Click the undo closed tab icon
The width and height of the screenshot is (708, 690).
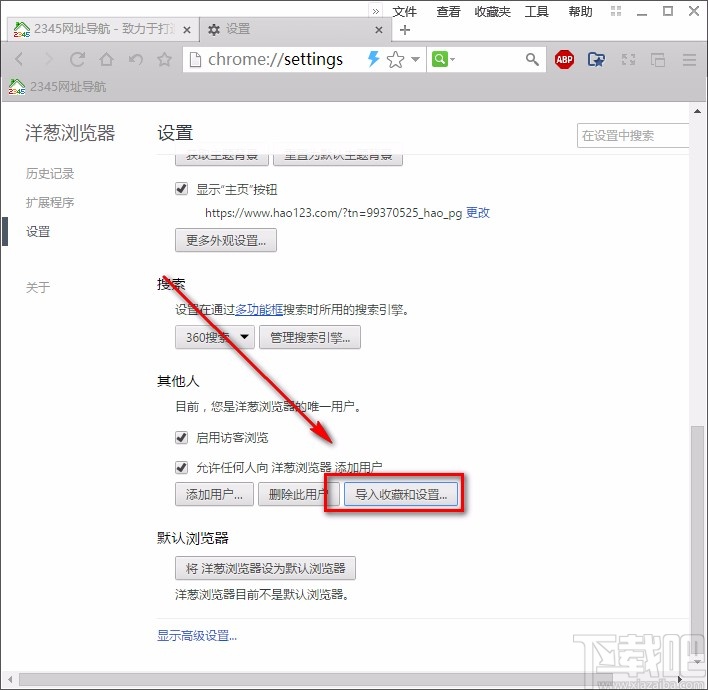136,59
